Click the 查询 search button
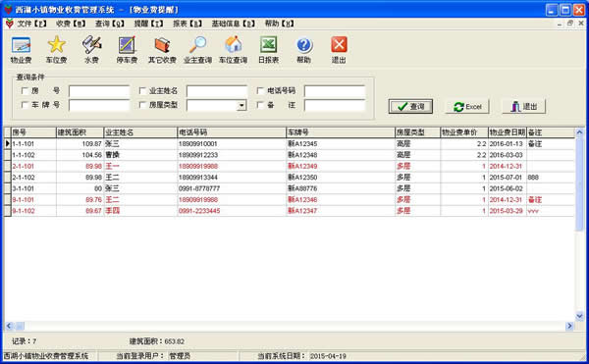Image resolution: width=589 pixels, height=364 pixels. click(x=410, y=107)
